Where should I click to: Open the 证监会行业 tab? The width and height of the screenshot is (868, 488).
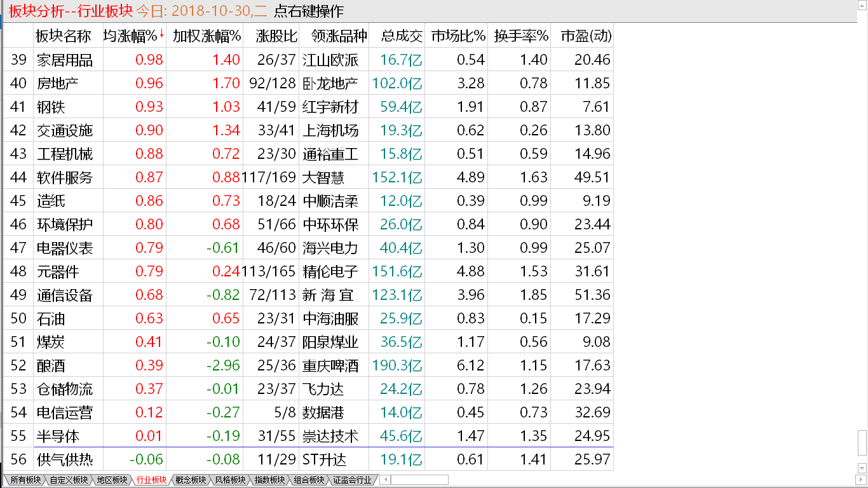[352, 480]
